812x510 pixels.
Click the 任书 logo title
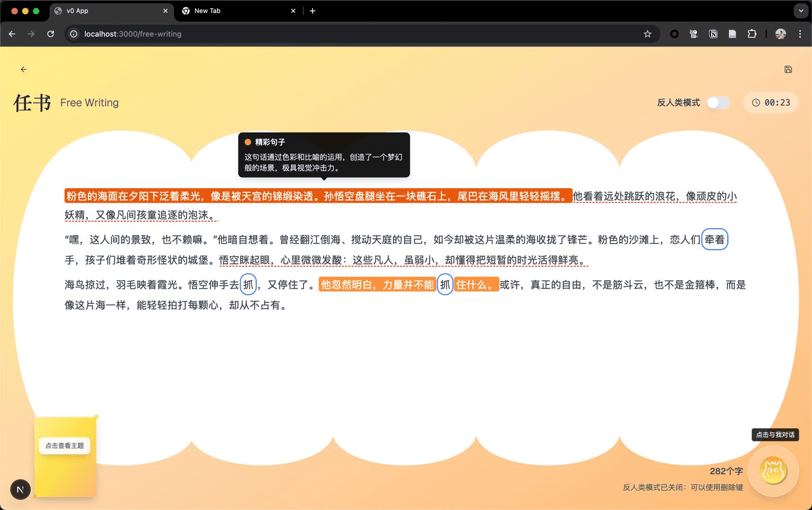(x=32, y=103)
